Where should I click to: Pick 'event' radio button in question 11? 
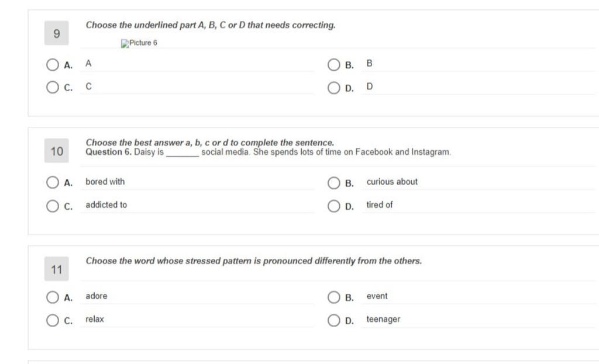click(x=333, y=297)
